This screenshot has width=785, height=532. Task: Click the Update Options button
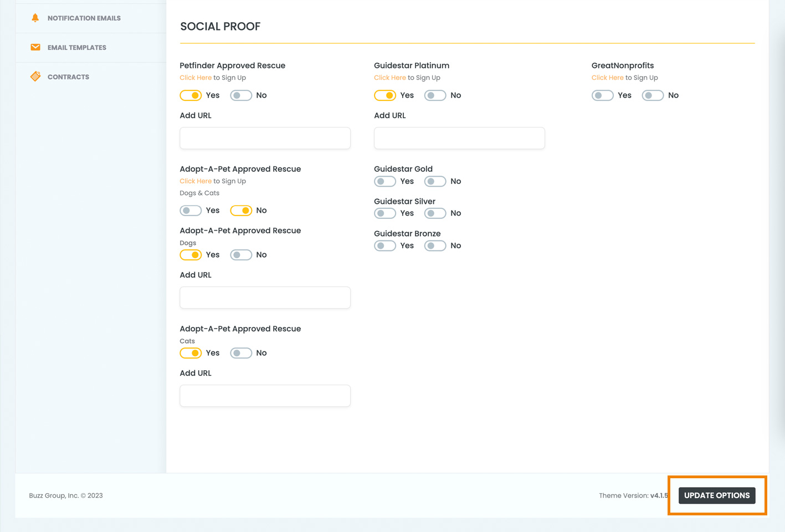click(x=717, y=495)
